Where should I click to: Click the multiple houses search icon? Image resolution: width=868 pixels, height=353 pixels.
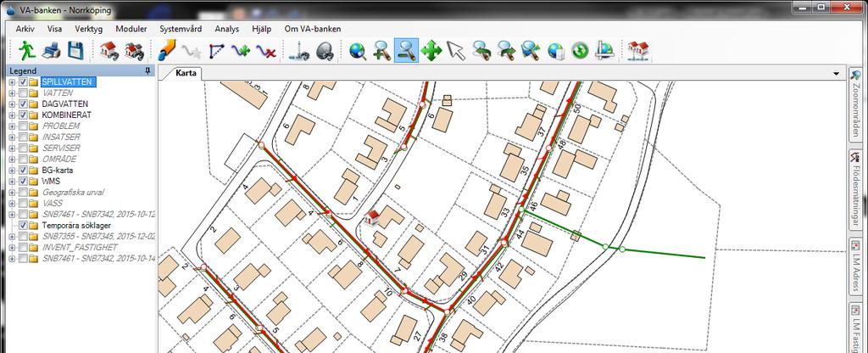(x=134, y=51)
